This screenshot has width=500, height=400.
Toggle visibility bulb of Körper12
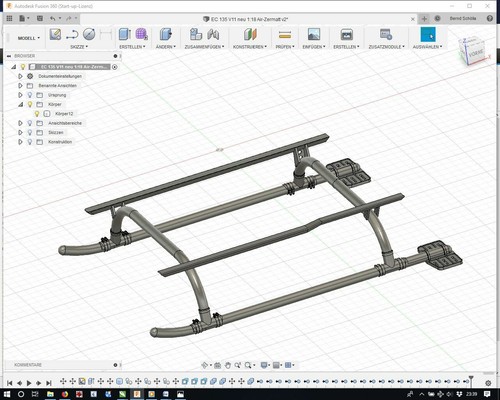(x=37, y=114)
